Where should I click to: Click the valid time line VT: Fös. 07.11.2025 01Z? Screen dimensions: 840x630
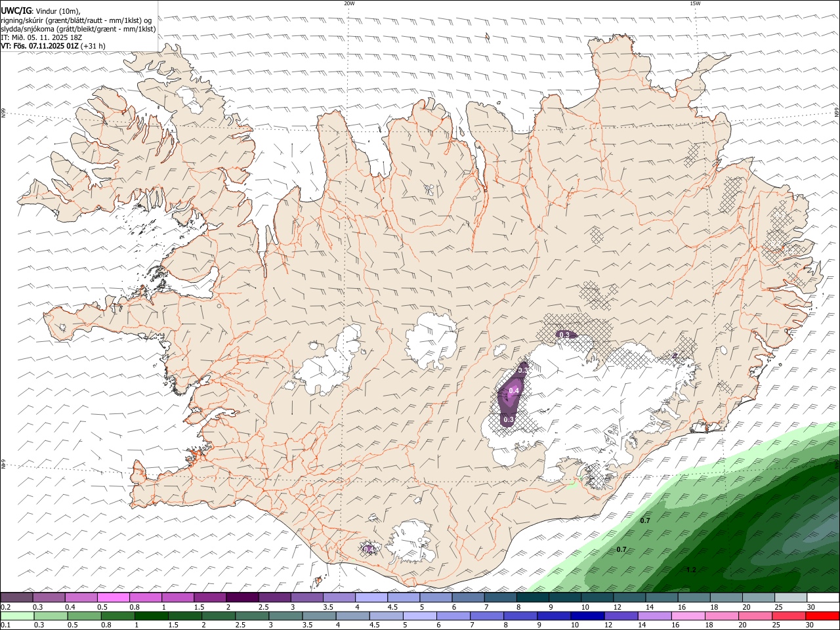click(53, 46)
